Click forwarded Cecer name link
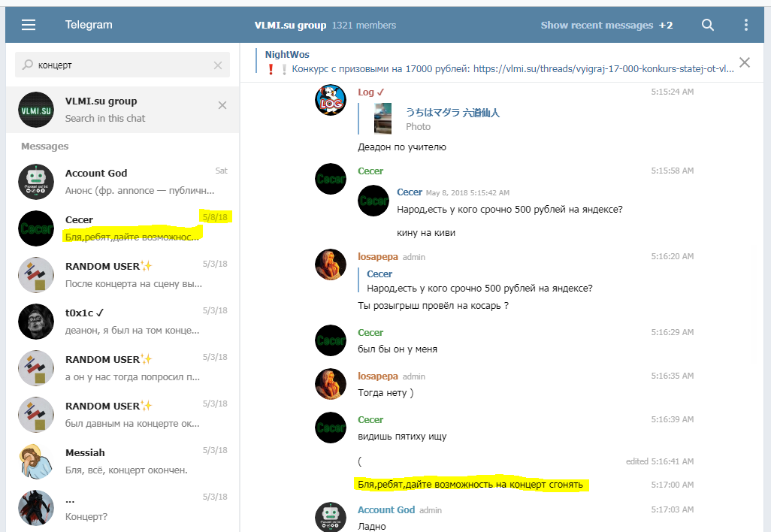This screenshot has height=532, width=771. click(x=410, y=192)
